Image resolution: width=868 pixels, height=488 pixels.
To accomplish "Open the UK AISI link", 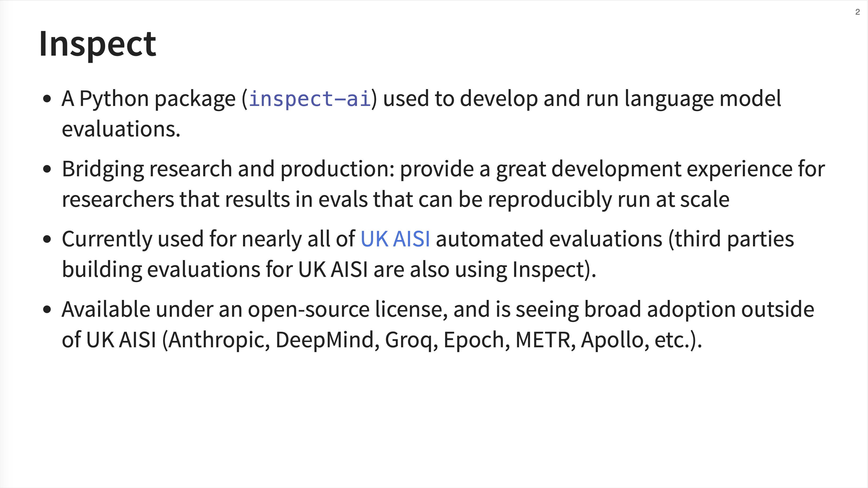I will (x=395, y=239).
